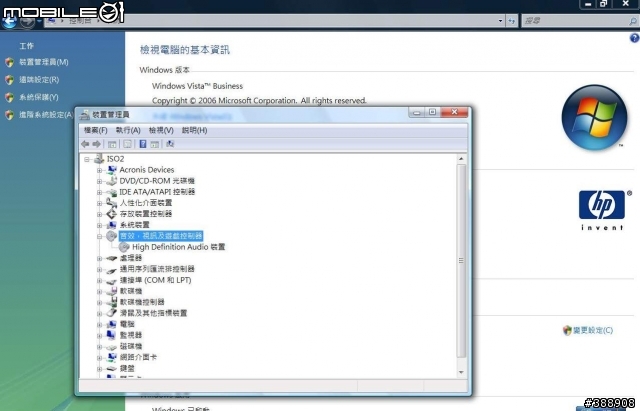The width and height of the screenshot is (640, 411).
Task: Expand the 電腦 node
Action: 100,324
